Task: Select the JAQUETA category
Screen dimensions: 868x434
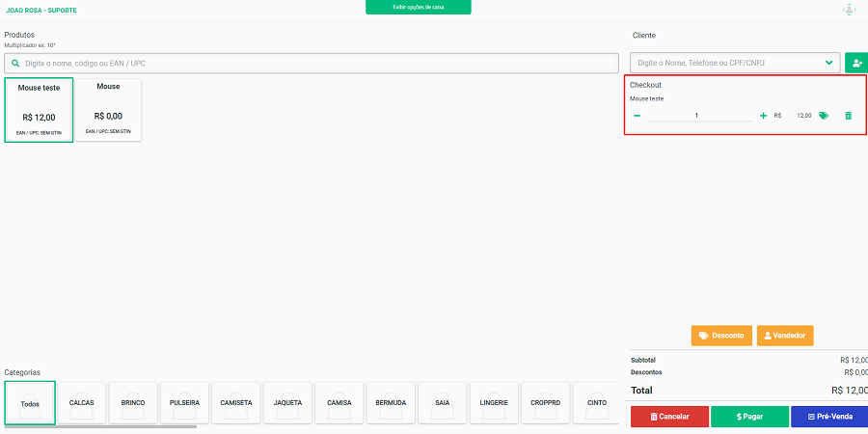Action: tap(287, 403)
